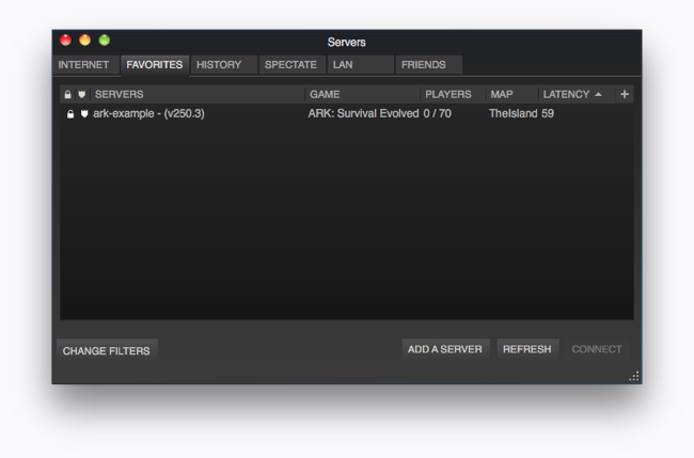Click Add a Server
The width and height of the screenshot is (694, 458).
pos(445,349)
